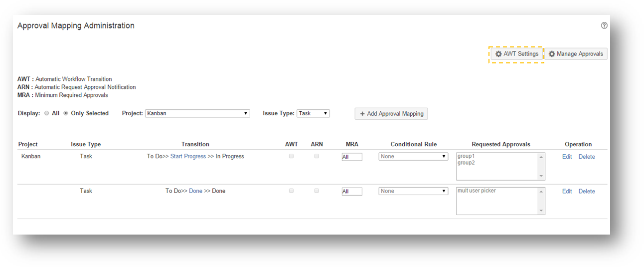
Task: Click the AWT Settings gear button
Action: (x=516, y=54)
